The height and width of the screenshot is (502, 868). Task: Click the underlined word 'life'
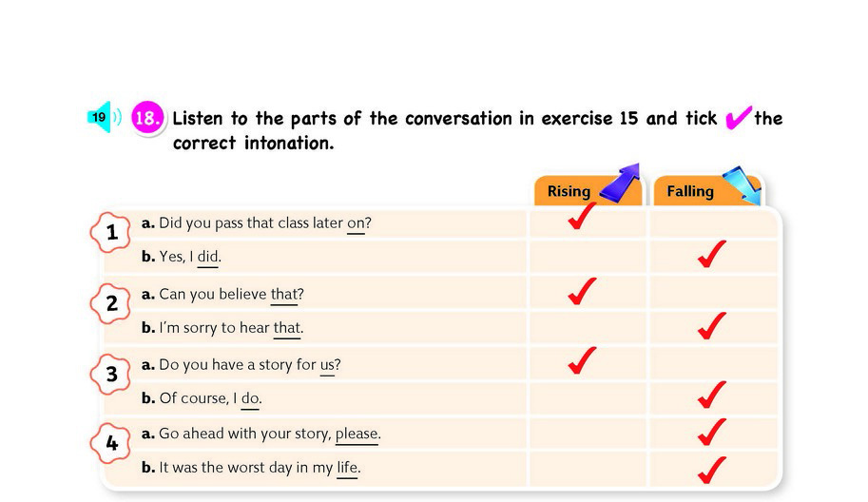pos(347,468)
